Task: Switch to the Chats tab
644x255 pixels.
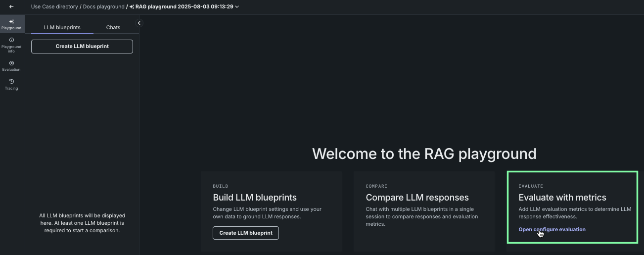Action: point(113,27)
